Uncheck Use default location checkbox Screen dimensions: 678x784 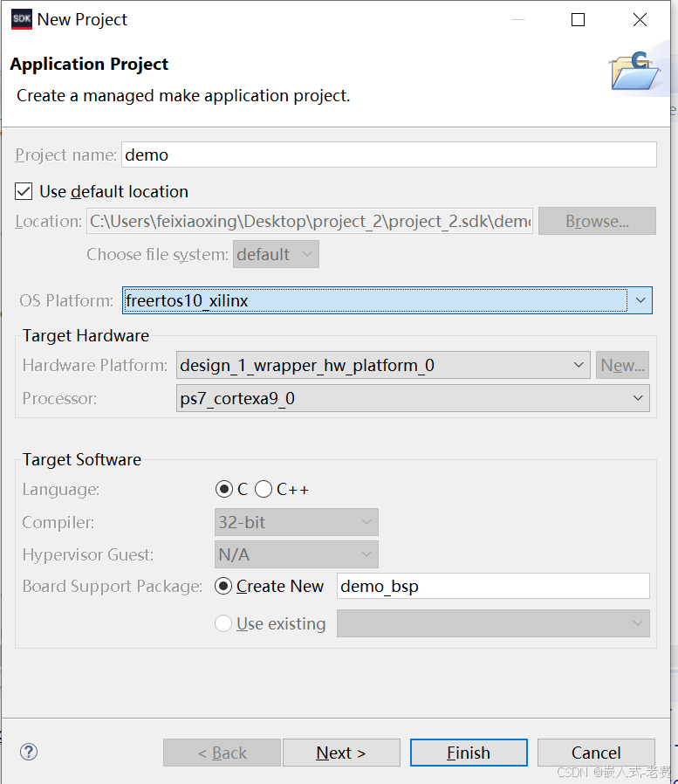click(x=24, y=191)
